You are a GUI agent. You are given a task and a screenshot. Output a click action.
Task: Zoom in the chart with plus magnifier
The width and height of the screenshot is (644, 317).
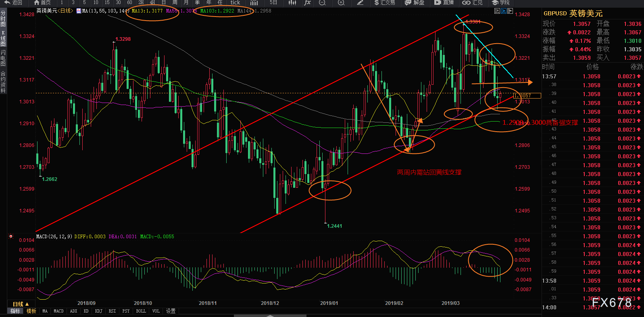[341, 2]
